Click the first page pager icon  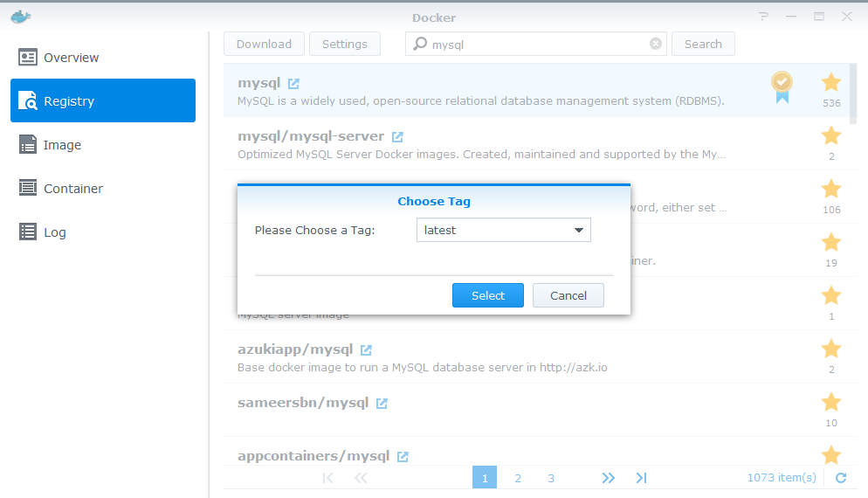pyautogui.click(x=327, y=478)
